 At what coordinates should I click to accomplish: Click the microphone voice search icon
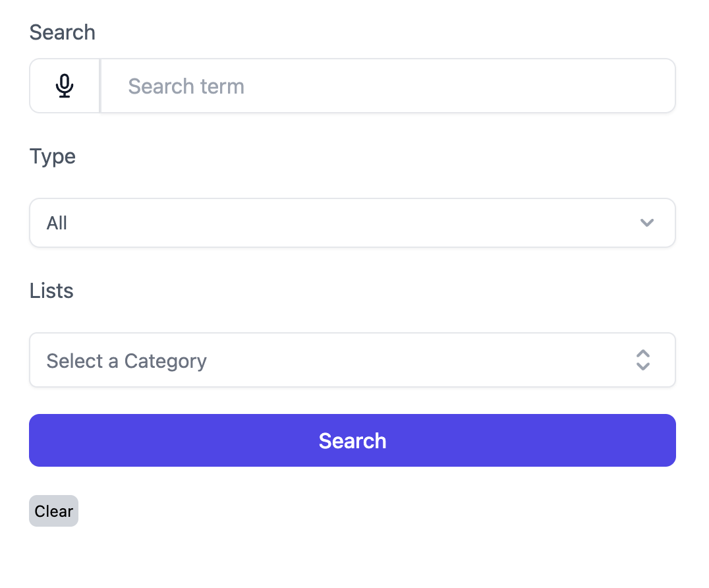tap(65, 86)
